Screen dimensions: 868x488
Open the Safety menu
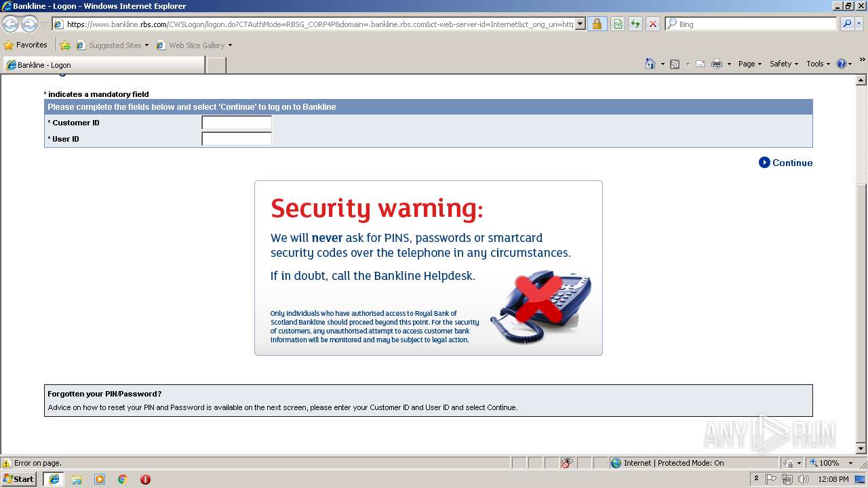784,64
